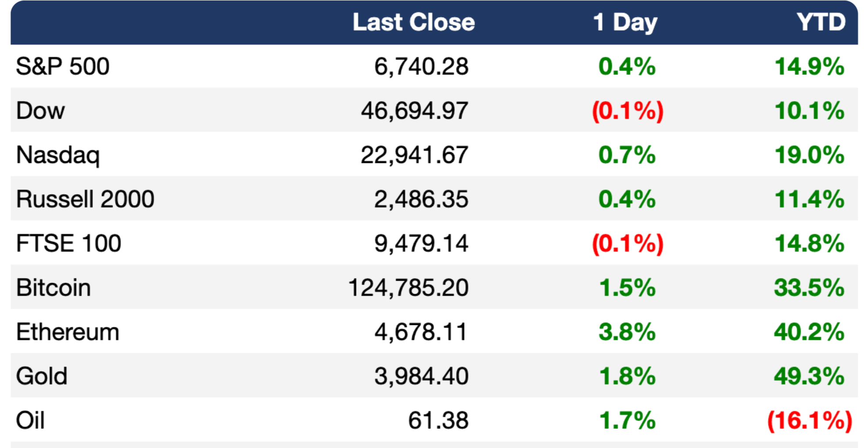Viewport: 868px width, 448px height.
Task: Click Russell 2000 last close 2,486.35
Action: coord(421,199)
